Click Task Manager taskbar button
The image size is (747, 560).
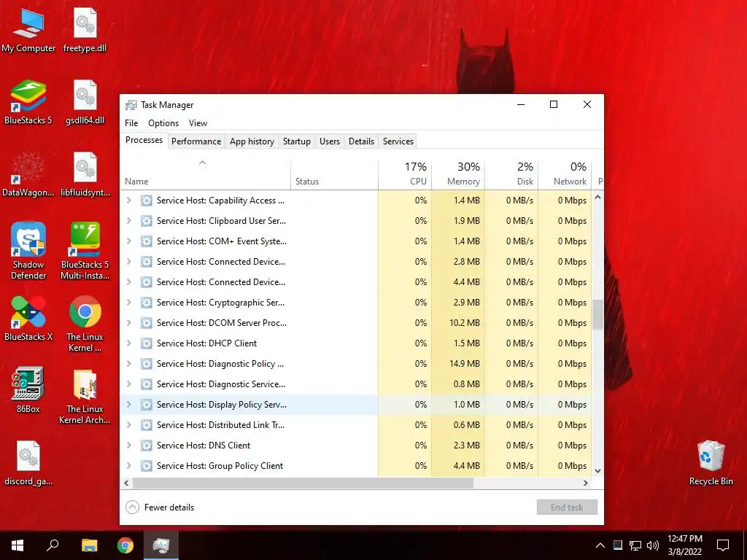[x=161, y=545]
